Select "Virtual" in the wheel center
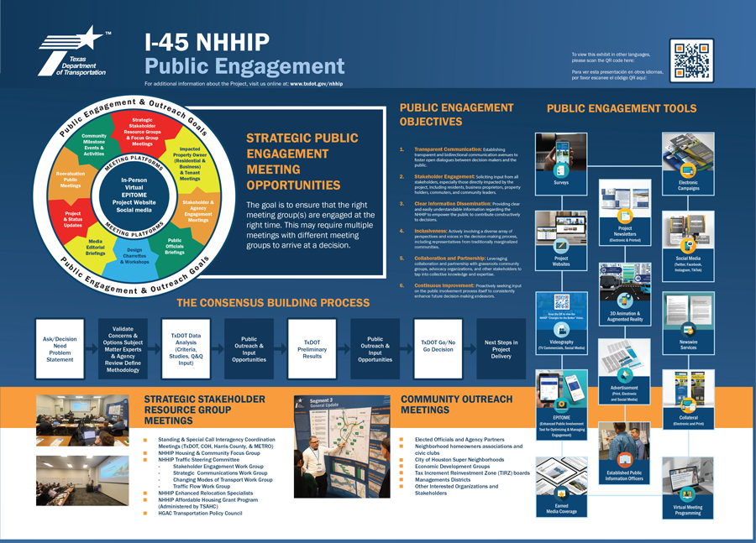Viewport: 756px width, 543px height. (x=134, y=187)
